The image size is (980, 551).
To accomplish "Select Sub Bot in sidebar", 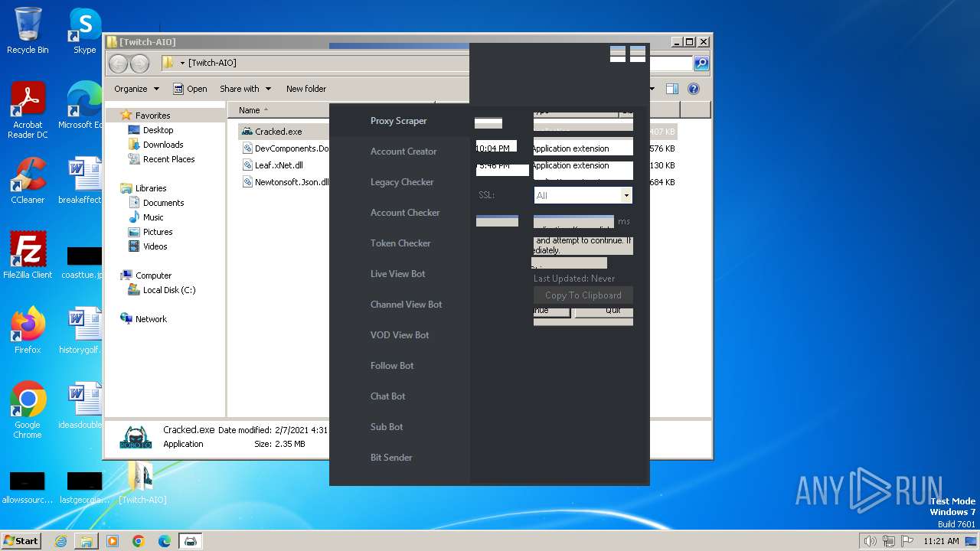I will point(387,427).
